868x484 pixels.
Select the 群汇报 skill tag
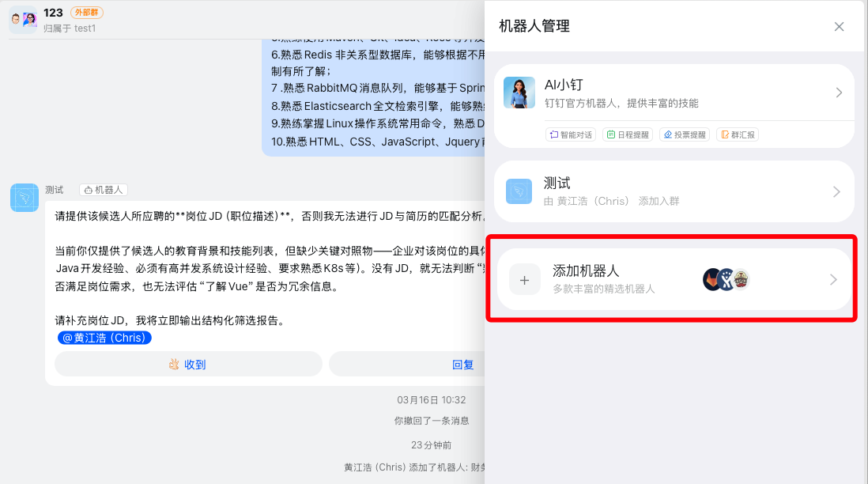click(x=737, y=134)
